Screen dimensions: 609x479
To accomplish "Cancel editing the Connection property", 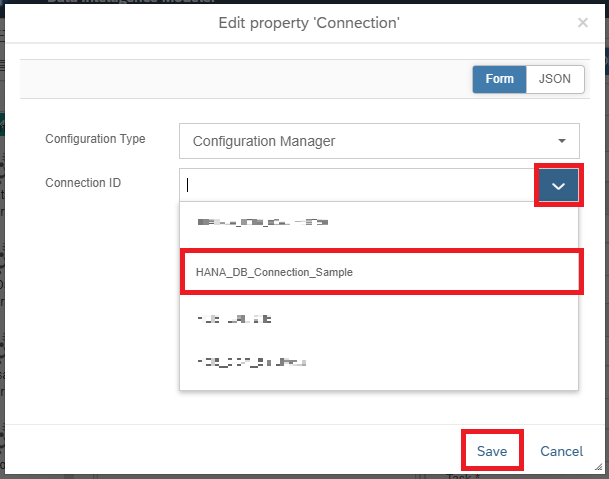I will click(x=561, y=451).
